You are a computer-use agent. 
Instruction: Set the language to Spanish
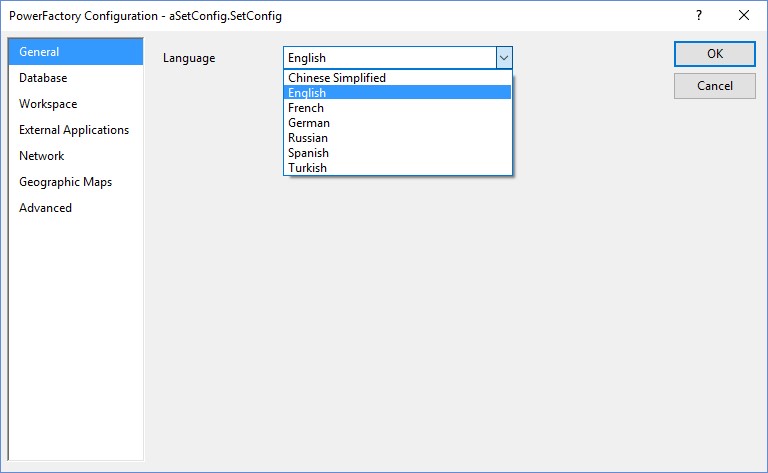pyautogui.click(x=308, y=153)
